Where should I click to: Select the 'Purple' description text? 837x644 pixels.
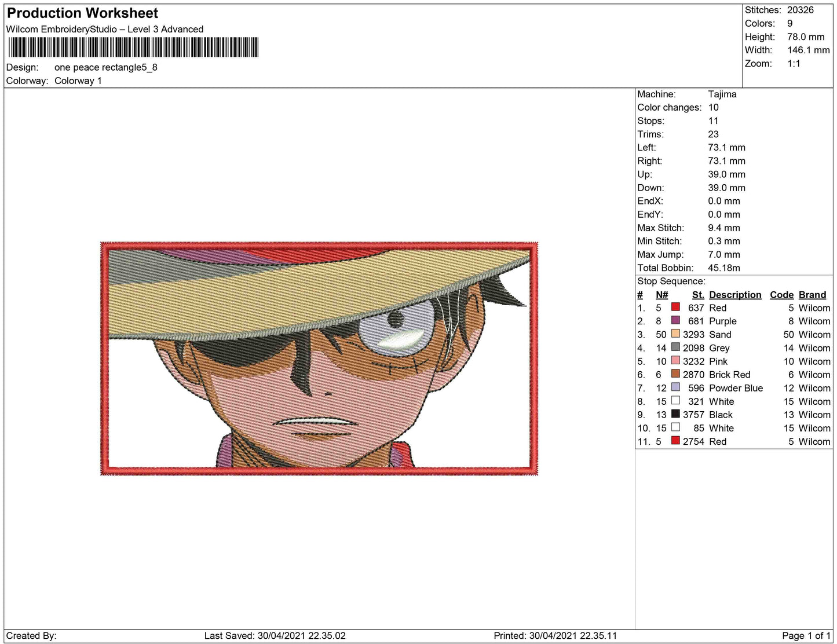click(723, 321)
